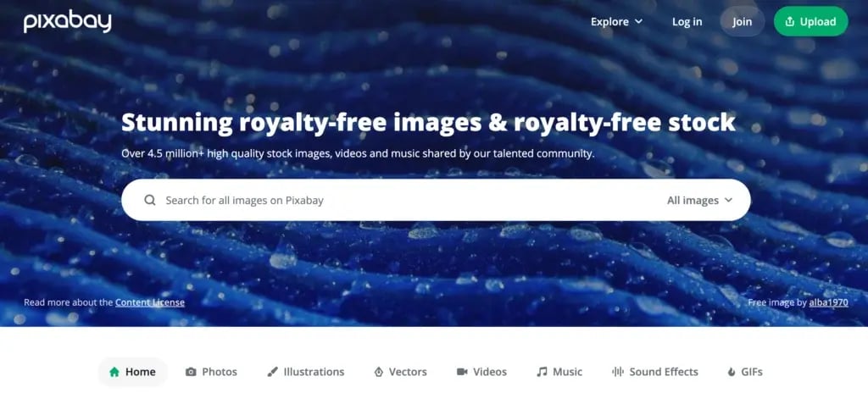Expand the Explore dropdown menu
Viewport: 868px width, 404px height.
pyautogui.click(x=617, y=21)
